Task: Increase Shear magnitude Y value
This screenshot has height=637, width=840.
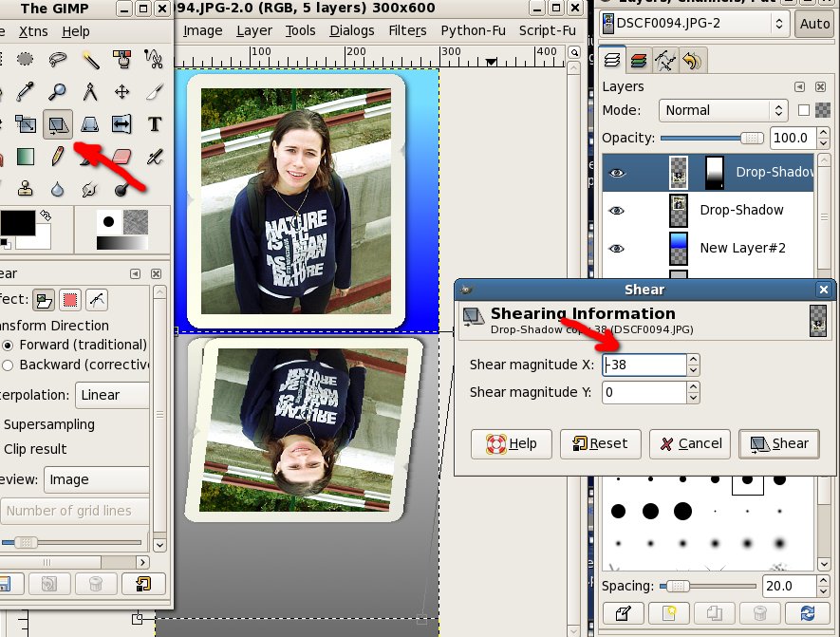Action: (x=693, y=386)
